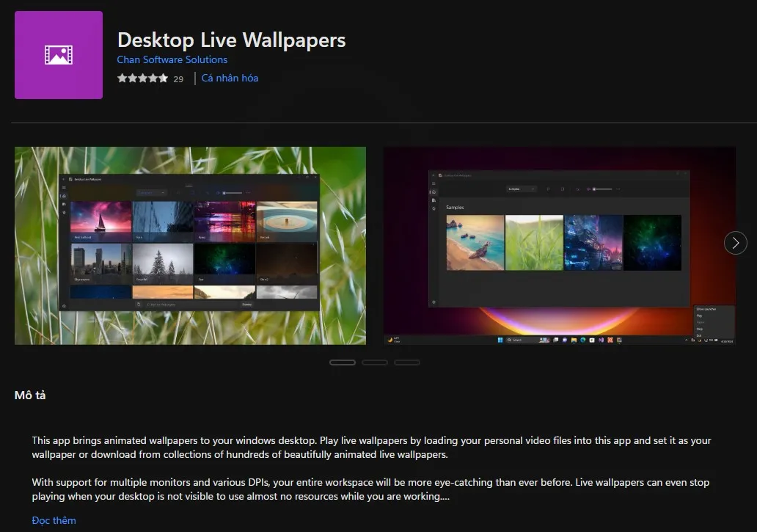The height and width of the screenshot is (532, 757).
Task: Click the Windows Start button on the taskbar
Action: point(500,340)
